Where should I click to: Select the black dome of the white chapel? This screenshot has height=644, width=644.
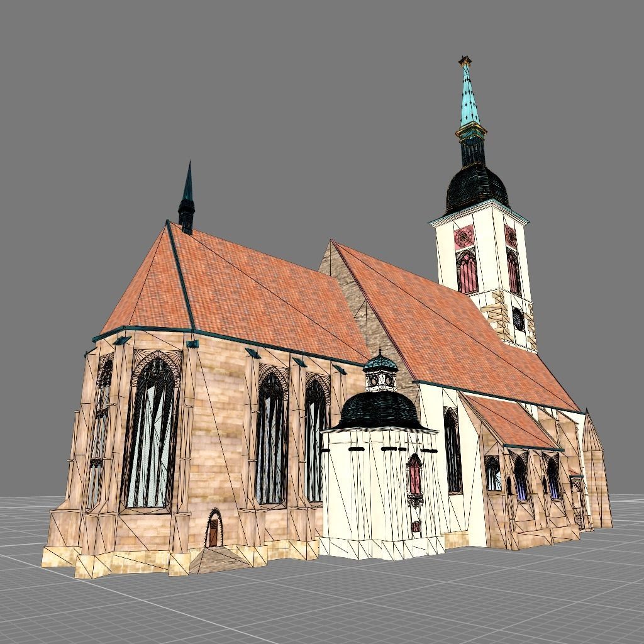coord(380,410)
